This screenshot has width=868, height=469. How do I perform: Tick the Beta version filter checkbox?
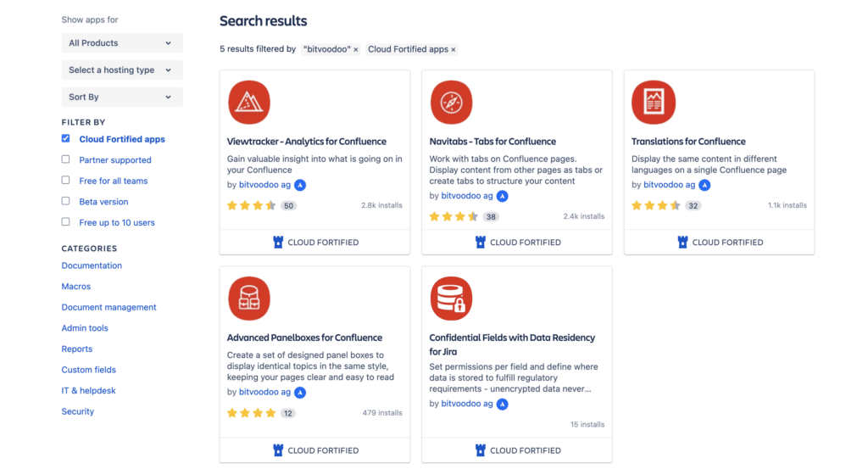click(66, 201)
